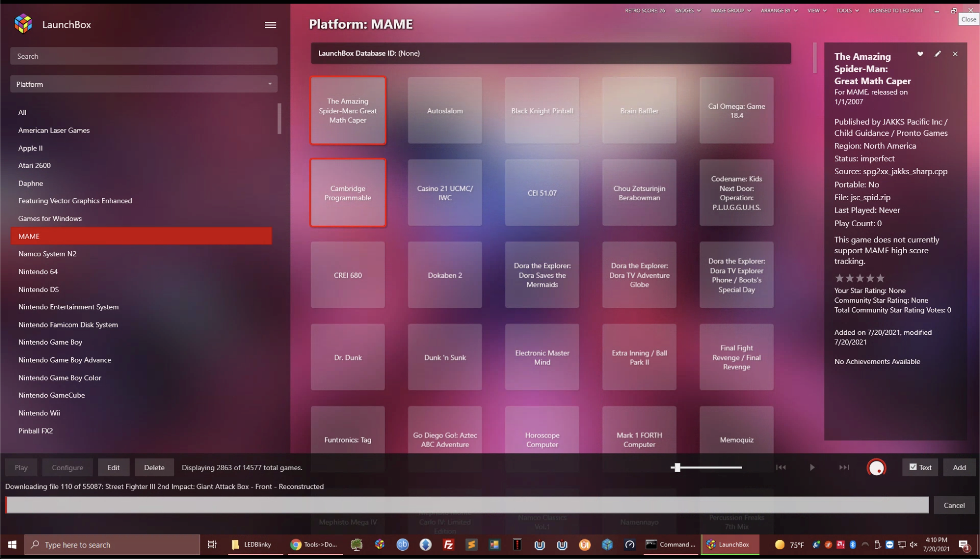Edit game details with the pencil icon
This screenshot has height=559, width=980.
coord(937,54)
